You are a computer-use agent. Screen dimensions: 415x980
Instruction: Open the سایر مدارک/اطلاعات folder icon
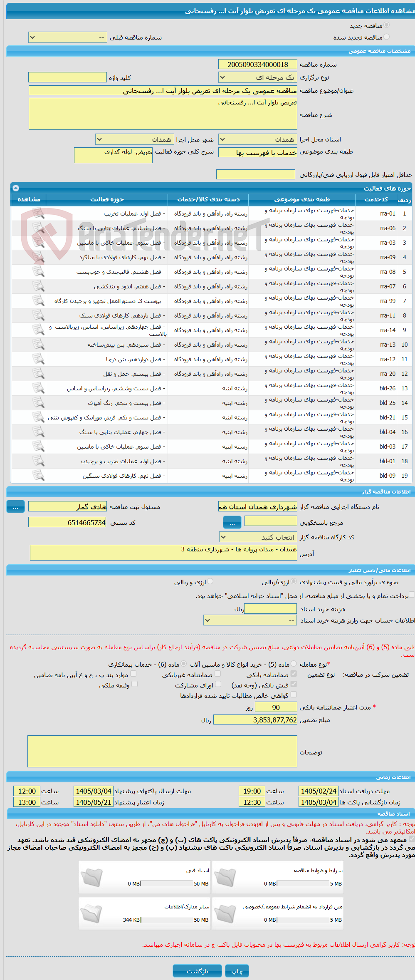(x=91, y=914)
